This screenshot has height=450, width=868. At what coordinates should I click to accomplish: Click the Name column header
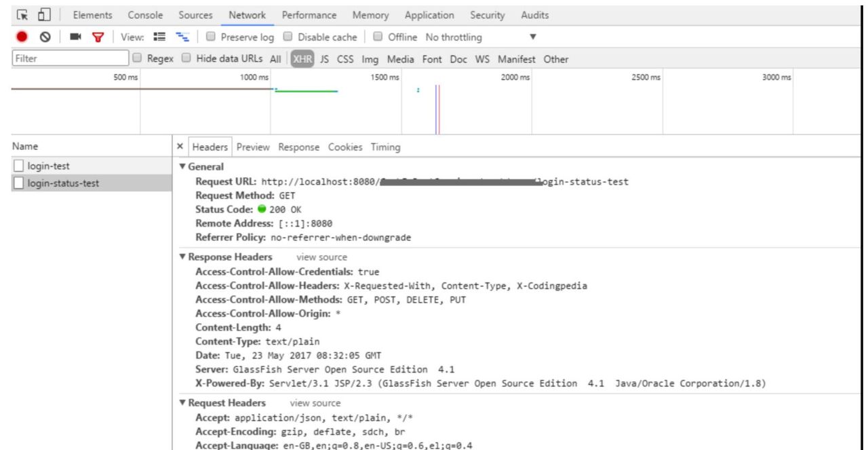tap(92, 147)
